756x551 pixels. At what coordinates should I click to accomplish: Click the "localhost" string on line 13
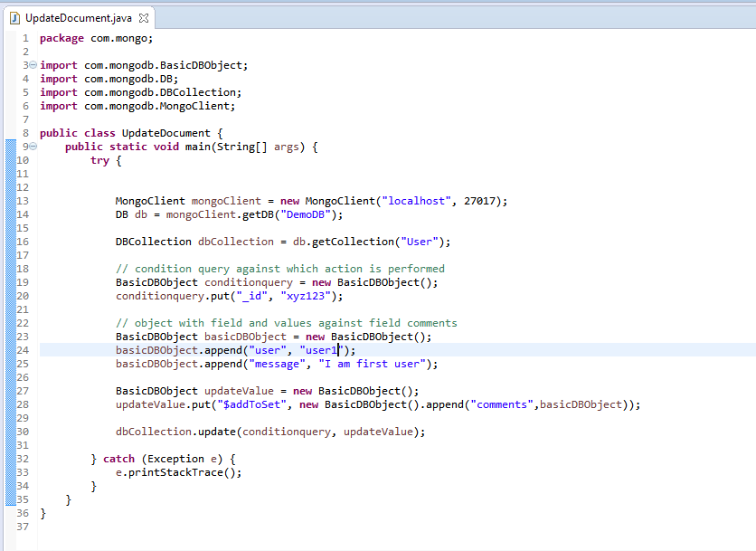[x=417, y=201]
